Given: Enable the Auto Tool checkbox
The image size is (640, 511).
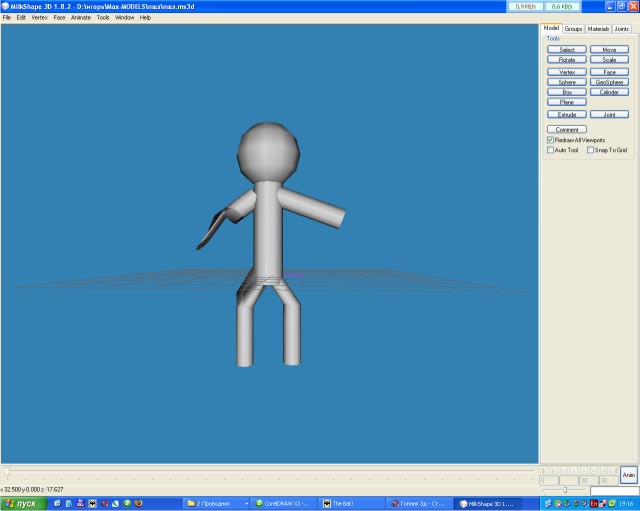Looking at the screenshot, I should pyautogui.click(x=550, y=150).
